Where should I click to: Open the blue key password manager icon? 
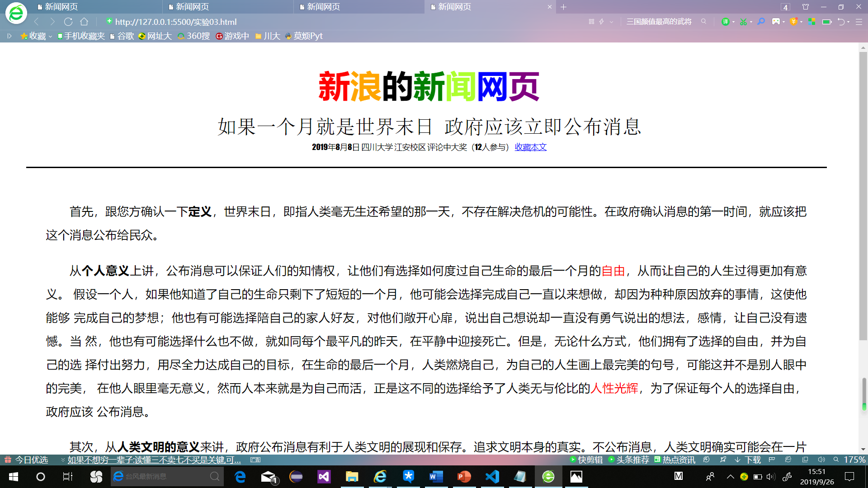pos(761,21)
